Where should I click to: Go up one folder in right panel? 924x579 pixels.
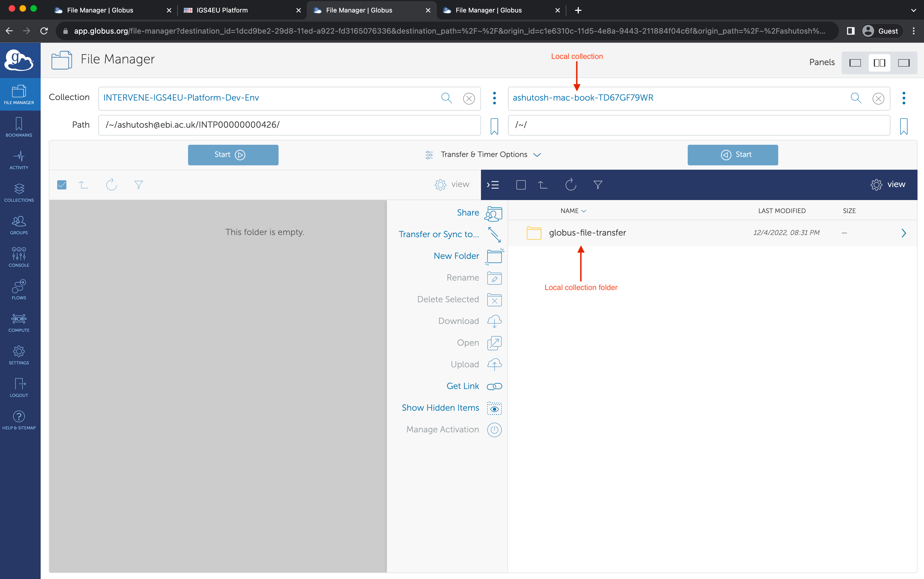[x=542, y=185]
